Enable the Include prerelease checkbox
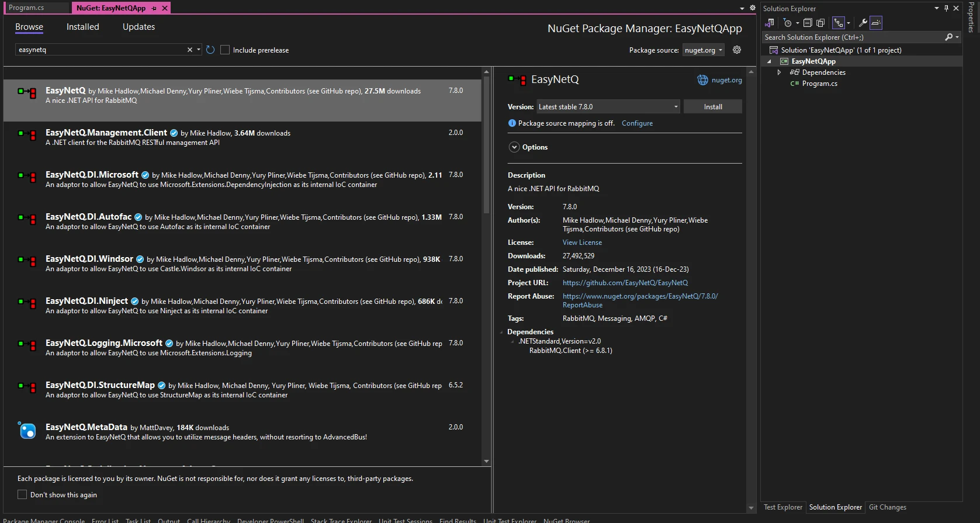 (x=225, y=50)
